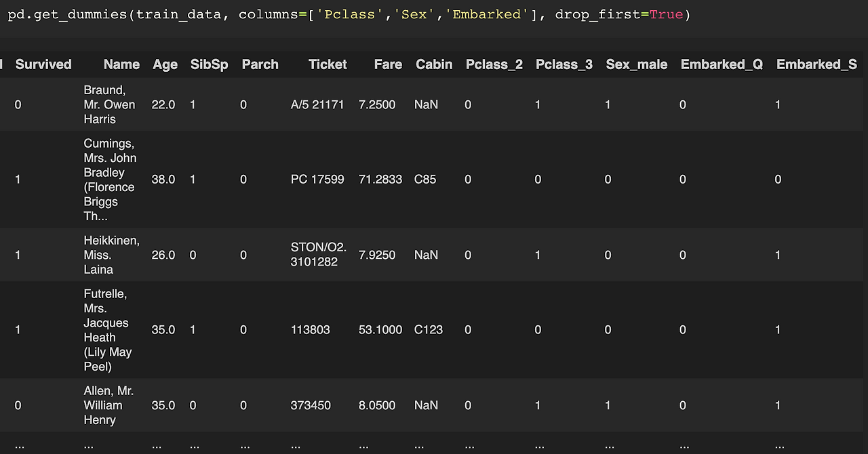Select the Sex_male column header
Screen dimensions: 868x454
point(637,64)
